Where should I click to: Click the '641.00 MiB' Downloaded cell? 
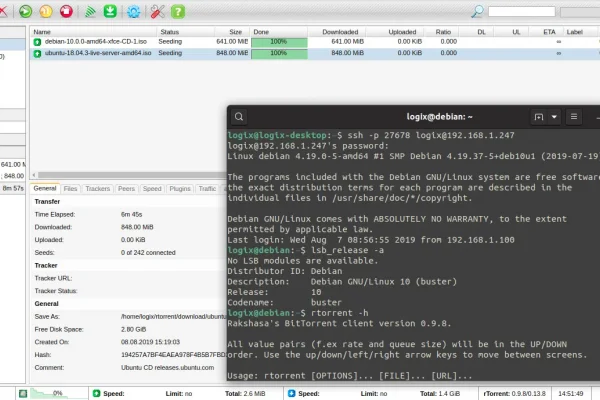(x=347, y=41)
